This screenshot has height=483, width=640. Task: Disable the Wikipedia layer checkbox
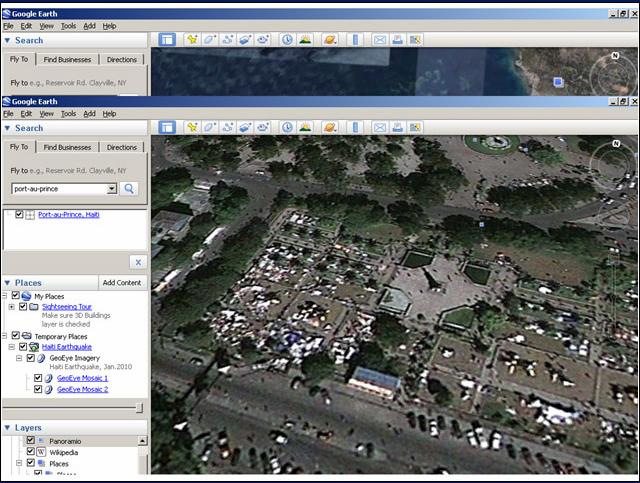click(30, 452)
